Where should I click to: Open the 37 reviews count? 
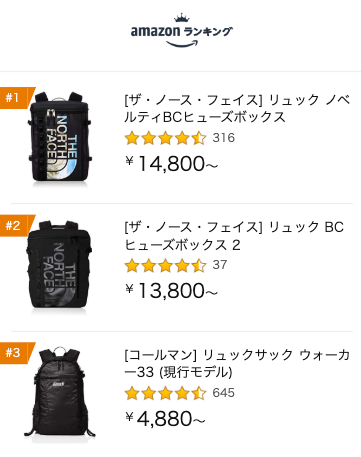click(220, 265)
